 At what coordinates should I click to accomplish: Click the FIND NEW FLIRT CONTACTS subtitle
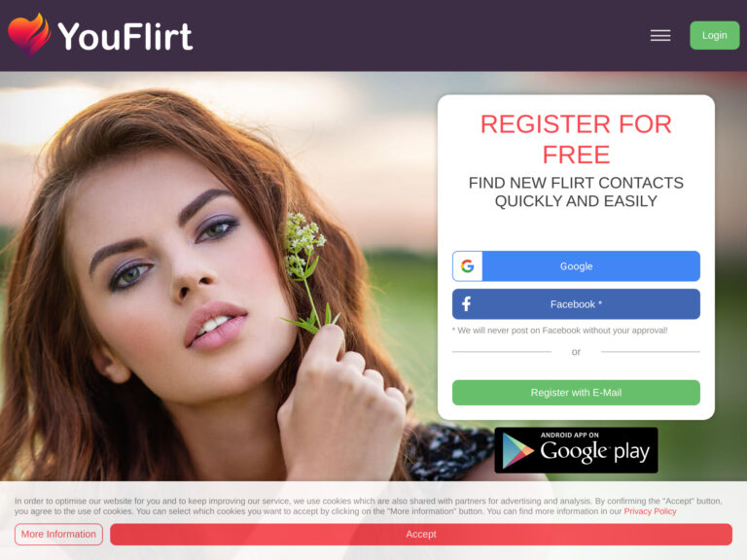point(576,192)
